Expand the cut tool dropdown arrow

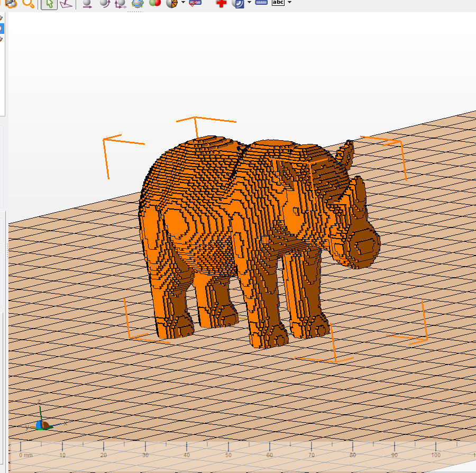(183, 3)
